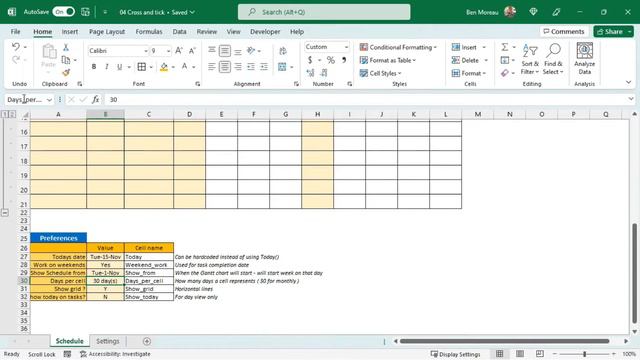Click Insert cells button

[x=464, y=47]
